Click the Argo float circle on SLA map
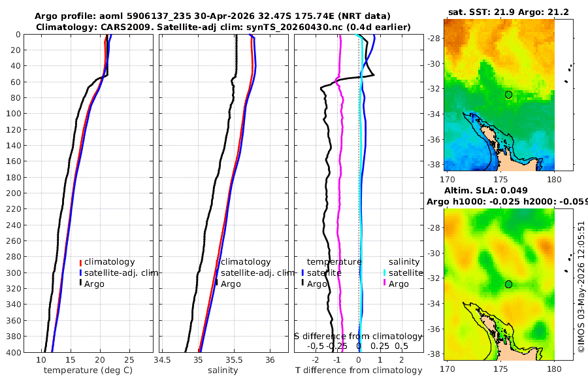This screenshot has height=379, width=588. 508,284
